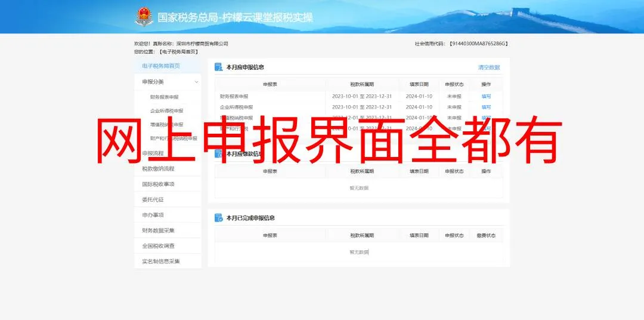644x320 pixels.
Task: Select 国际税收事项 in the sidebar
Action: [158, 184]
